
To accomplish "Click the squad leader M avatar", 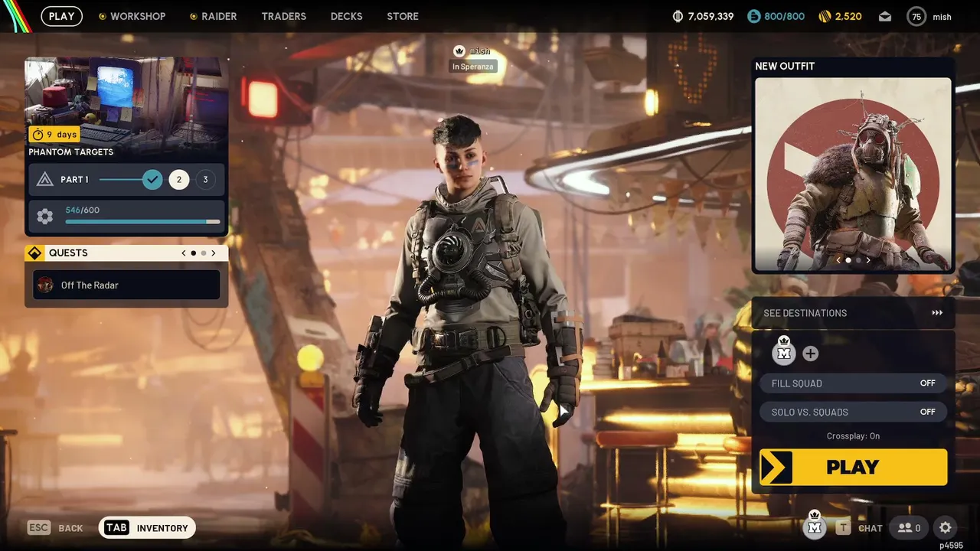I will coord(784,352).
